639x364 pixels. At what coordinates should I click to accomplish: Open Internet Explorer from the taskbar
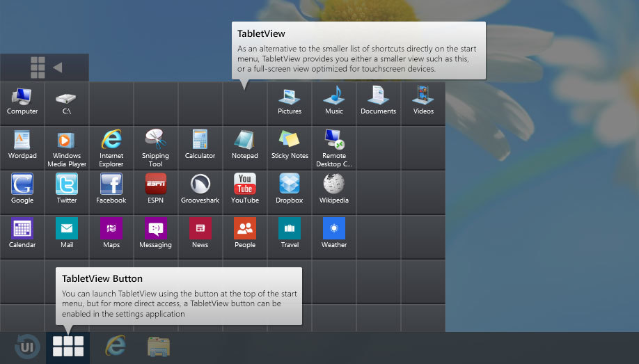tap(116, 346)
